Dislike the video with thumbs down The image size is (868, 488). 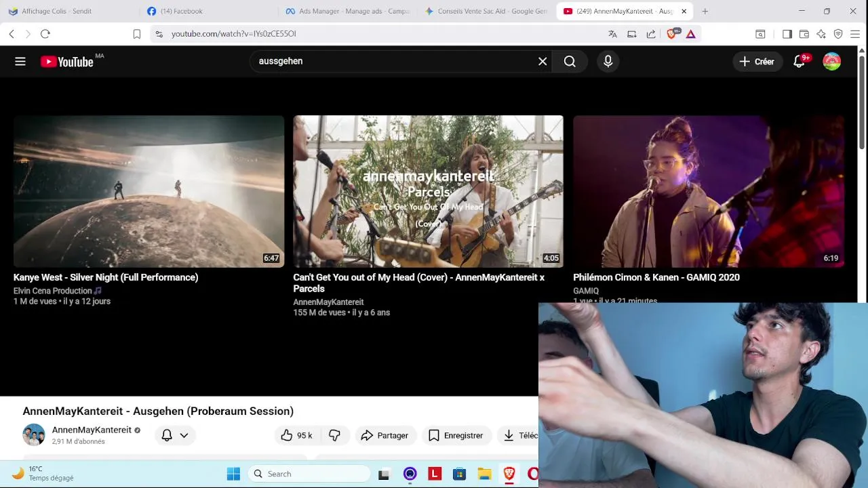[x=334, y=435]
